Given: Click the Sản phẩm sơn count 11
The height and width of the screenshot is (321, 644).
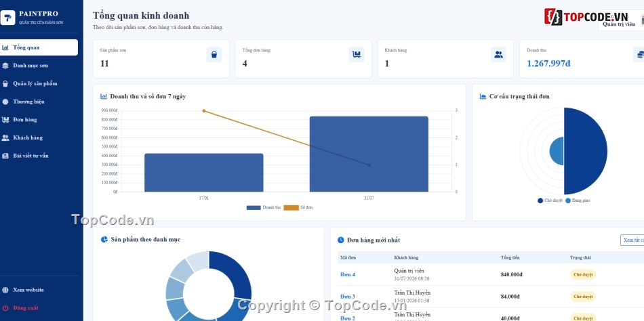Looking at the screenshot, I should coord(104,64).
